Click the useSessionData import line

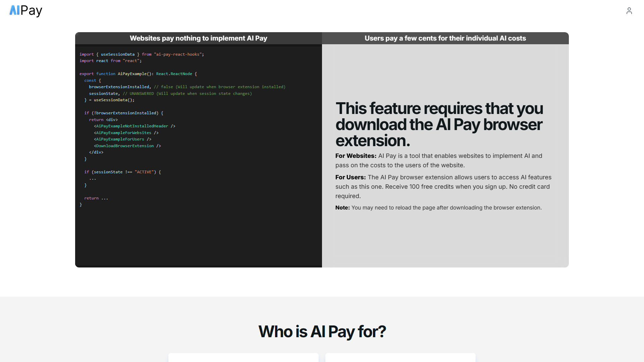(x=142, y=54)
